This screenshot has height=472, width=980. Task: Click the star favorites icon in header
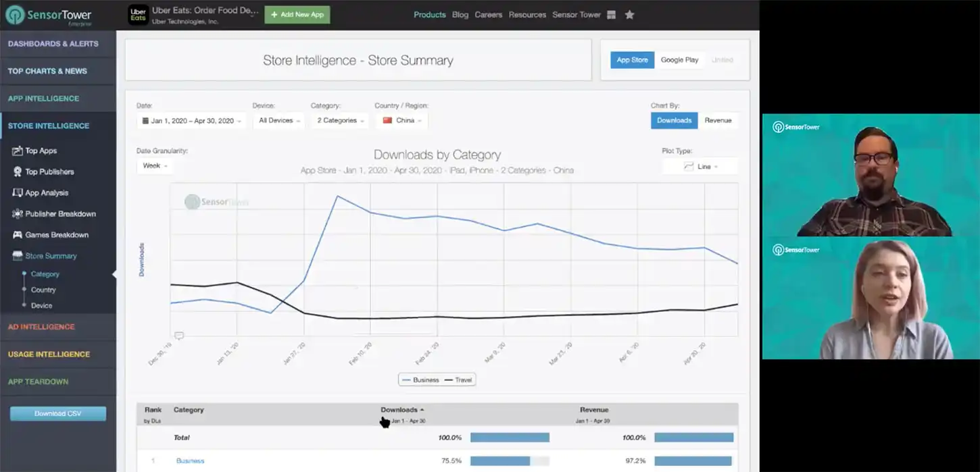pyautogui.click(x=629, y=15)
